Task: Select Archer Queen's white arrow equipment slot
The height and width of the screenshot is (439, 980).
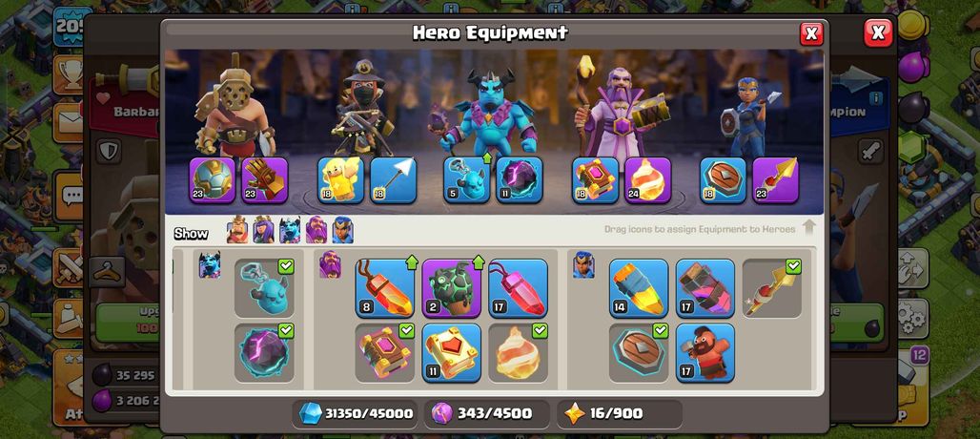Action: (393, 180)
